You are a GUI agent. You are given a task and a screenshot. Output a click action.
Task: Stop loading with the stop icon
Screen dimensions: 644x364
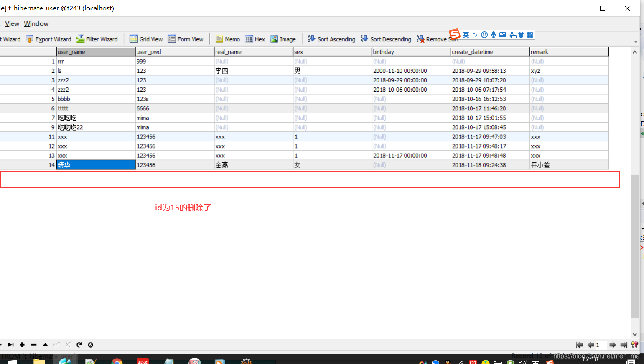[90, 345]
